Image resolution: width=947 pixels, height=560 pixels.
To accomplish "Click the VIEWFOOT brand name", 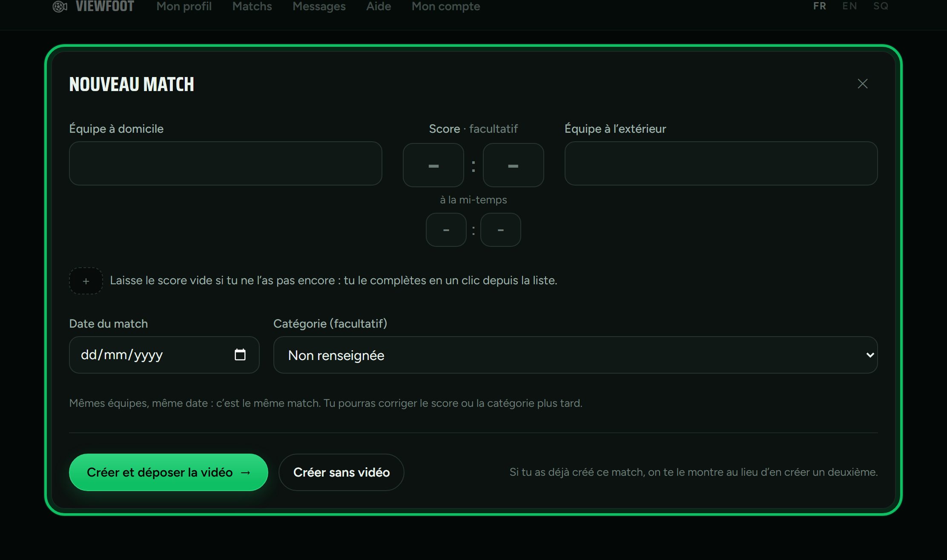I will click(x=105, y=6).
